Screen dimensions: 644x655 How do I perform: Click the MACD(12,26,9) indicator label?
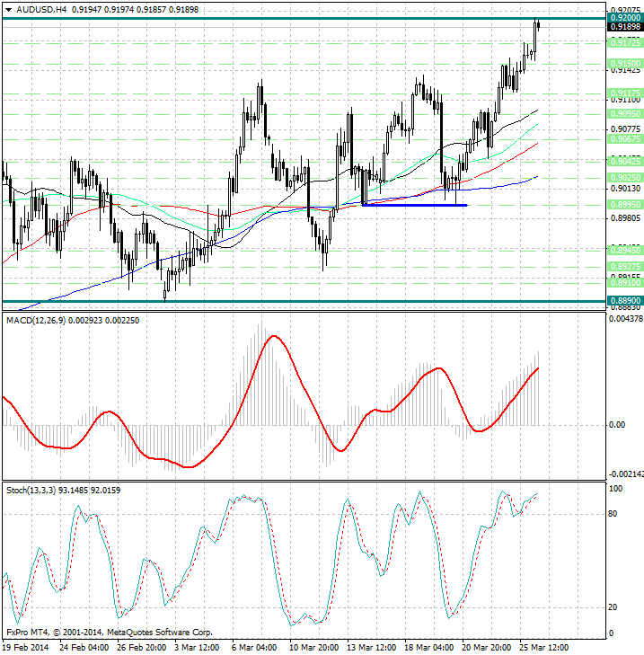coord(36,321)
